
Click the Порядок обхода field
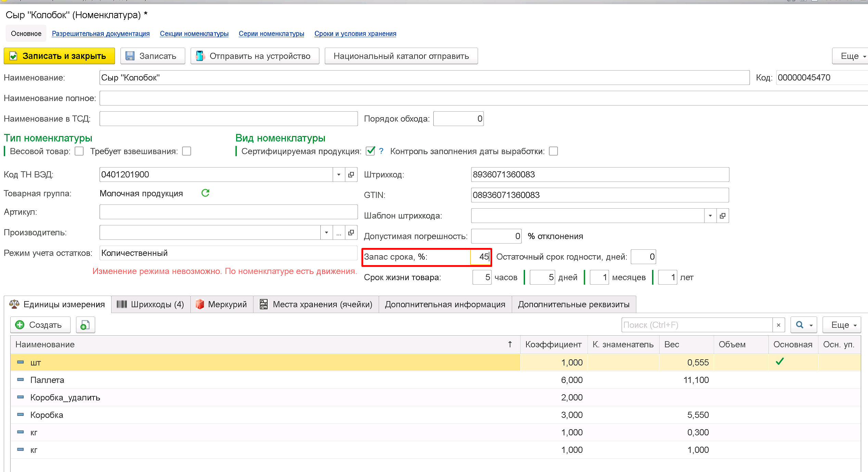pyautogui.click(x=458, y=119)
